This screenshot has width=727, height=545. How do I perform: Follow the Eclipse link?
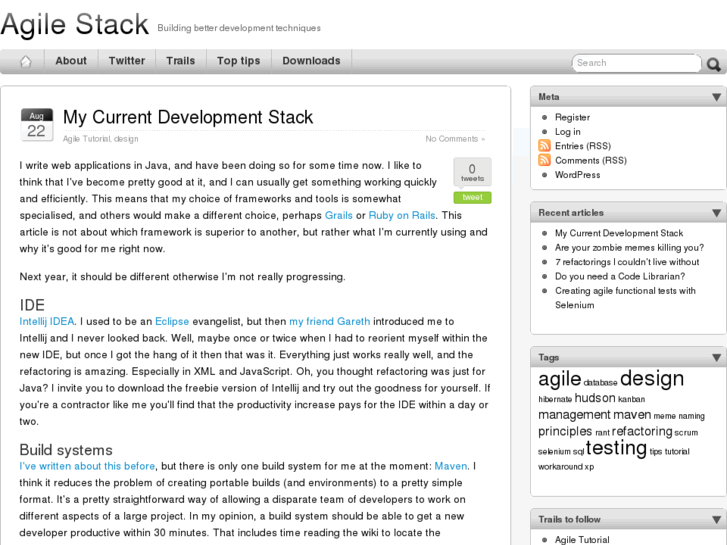coord(172,321)
